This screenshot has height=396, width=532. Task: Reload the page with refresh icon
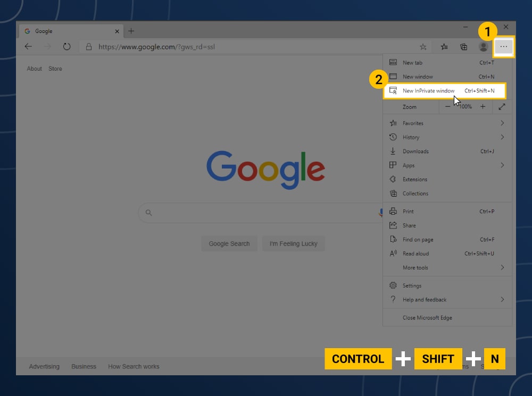(67, 46)
